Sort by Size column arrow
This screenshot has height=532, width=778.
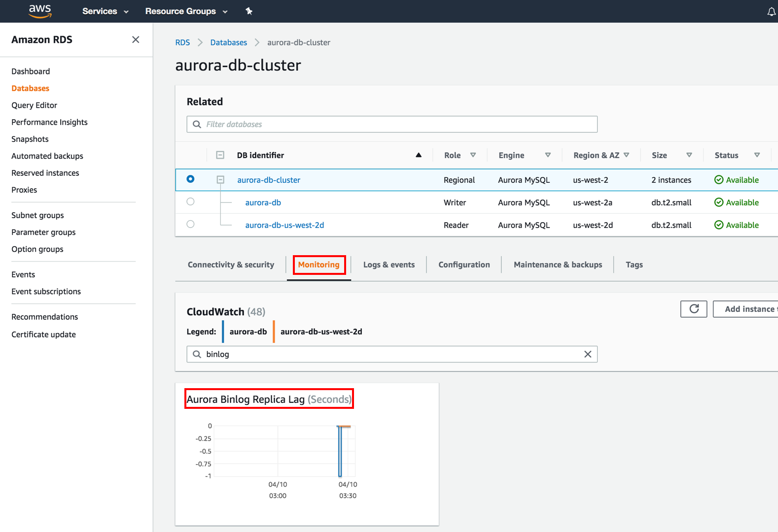[x=689, y=155]
